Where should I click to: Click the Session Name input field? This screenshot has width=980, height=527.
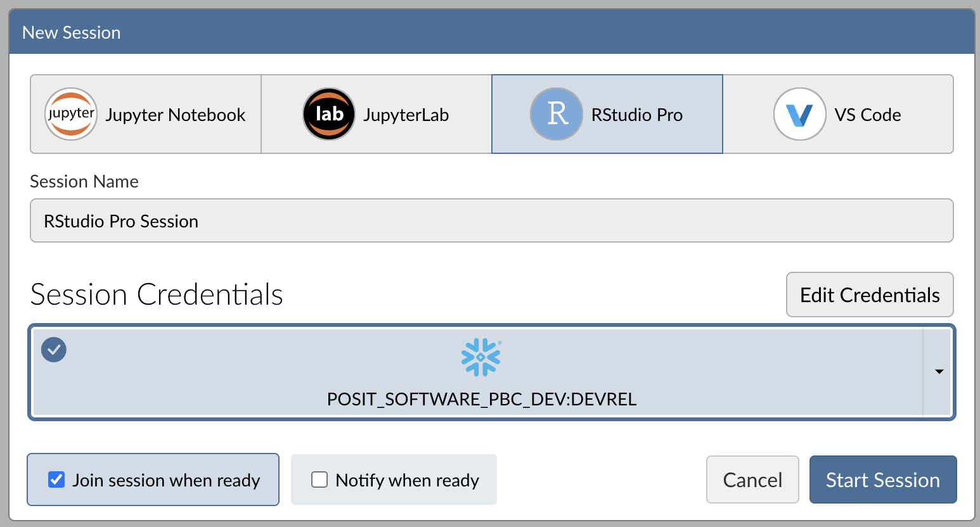[491, 220]
